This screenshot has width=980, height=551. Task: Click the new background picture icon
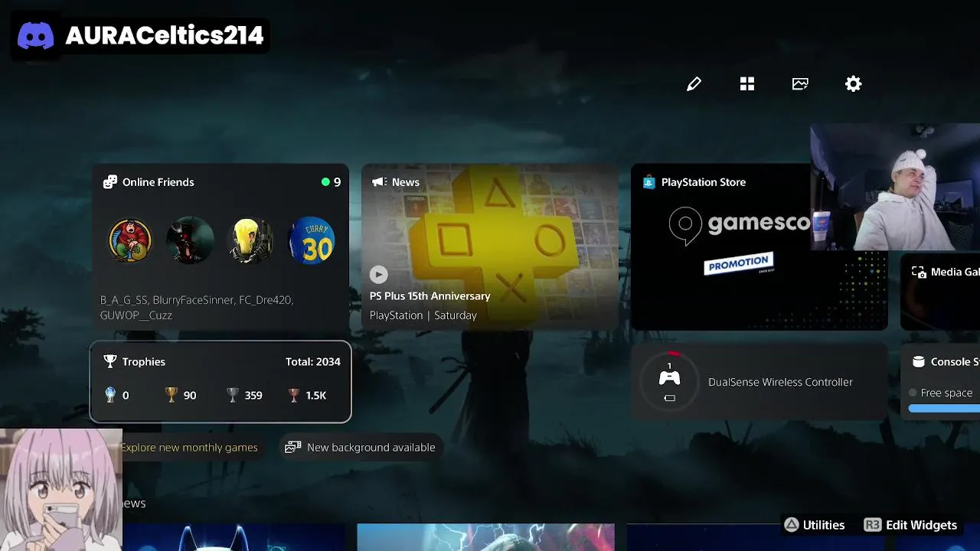click(292, 448)
